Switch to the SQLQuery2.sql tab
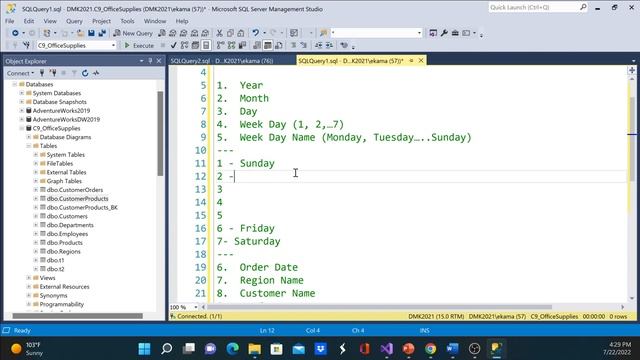This screenshot has width=640, height=360. 222,61
